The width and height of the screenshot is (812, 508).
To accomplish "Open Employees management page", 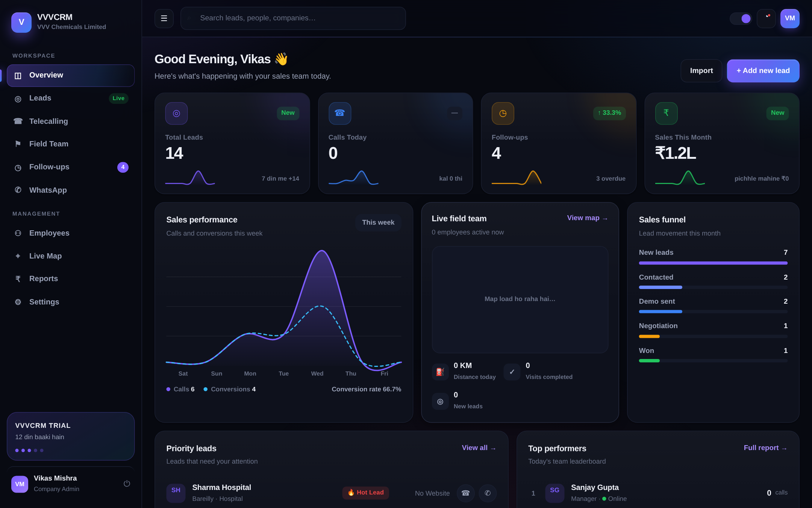I will (x=71, y=233).
